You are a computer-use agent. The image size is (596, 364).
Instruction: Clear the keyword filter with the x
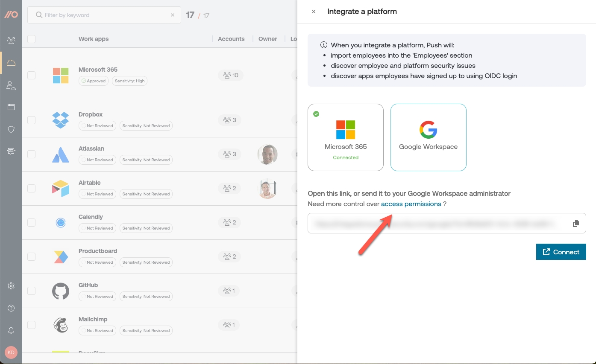(173, 15)
